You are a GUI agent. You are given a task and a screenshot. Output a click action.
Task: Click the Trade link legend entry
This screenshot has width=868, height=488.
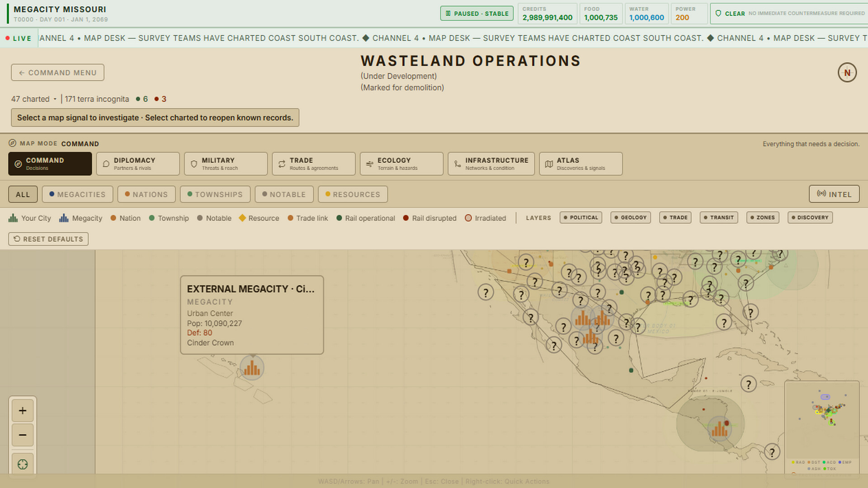pyautogui.click(x=308, y=218)
